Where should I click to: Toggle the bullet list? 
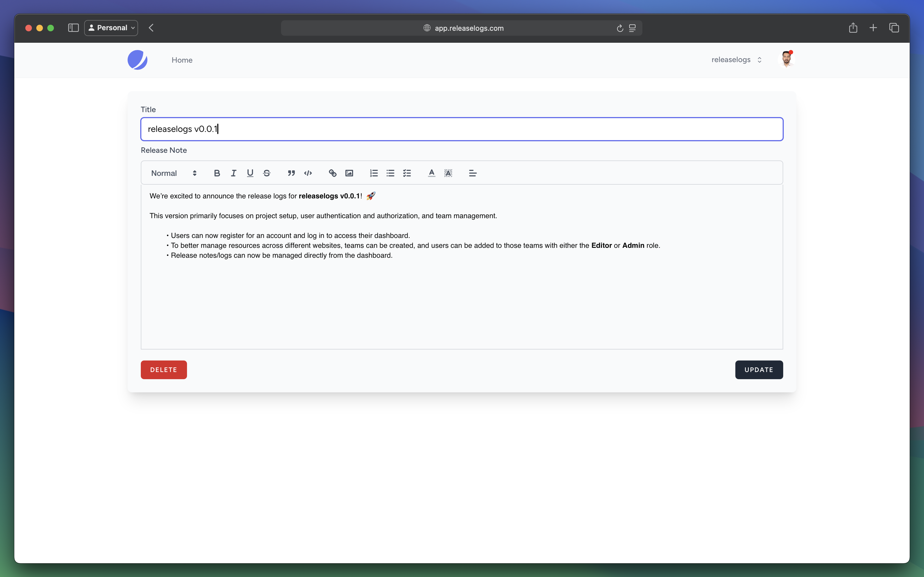point(390,173)
